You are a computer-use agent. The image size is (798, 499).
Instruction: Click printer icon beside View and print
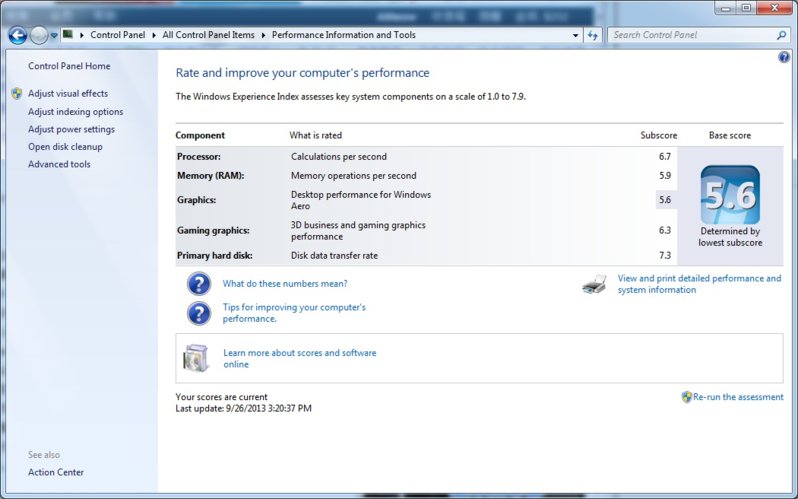(594, 284)
